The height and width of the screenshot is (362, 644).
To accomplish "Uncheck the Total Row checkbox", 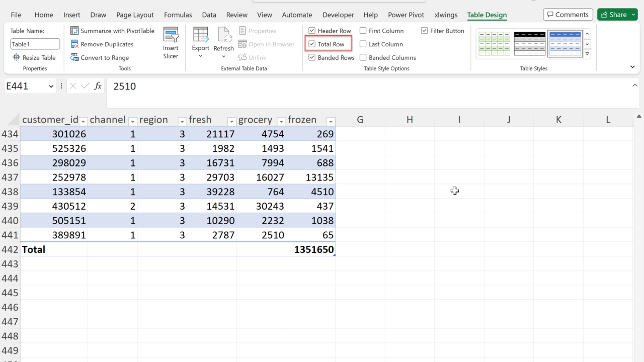I will [312, 44].
